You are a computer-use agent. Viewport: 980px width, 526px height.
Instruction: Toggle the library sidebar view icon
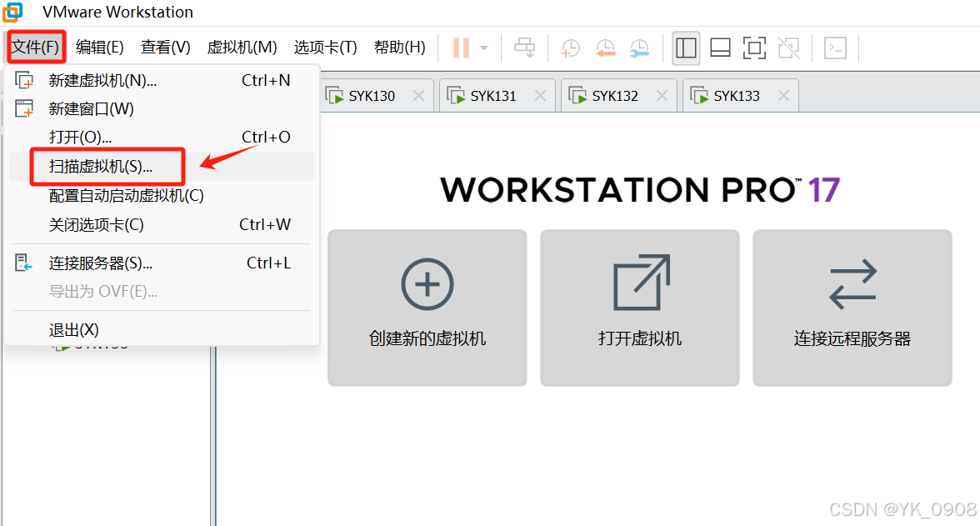tap(686, 48)
